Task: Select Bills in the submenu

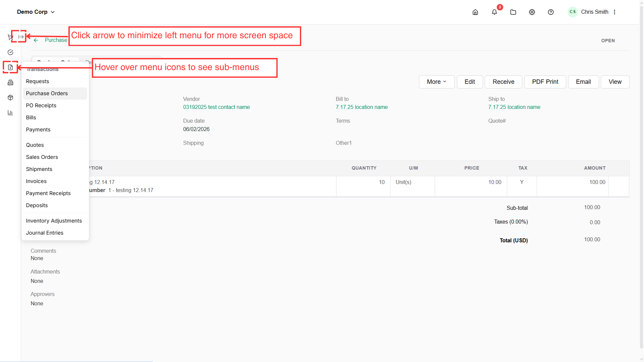Action: point(55,118)
